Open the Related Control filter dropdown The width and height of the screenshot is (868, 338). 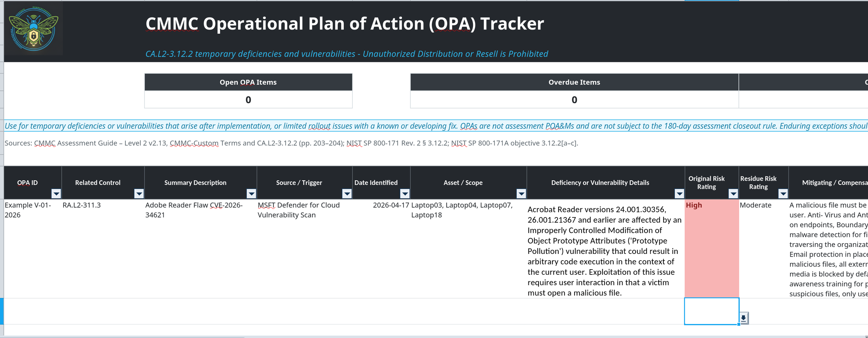(x=139, y=193)
